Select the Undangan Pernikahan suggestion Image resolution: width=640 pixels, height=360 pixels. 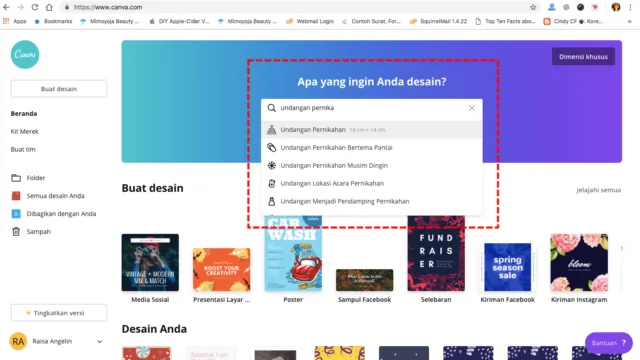[x=372, y=130]
